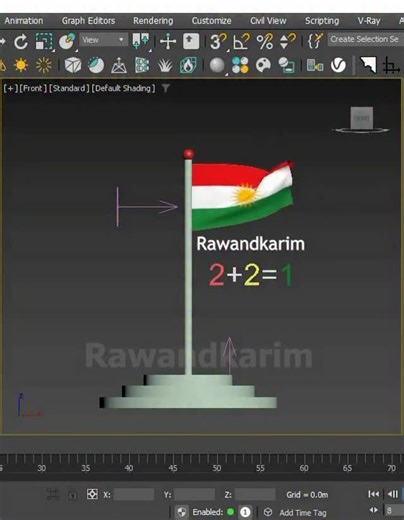Click the Z coordinate field
404x520 pixels.
tap(255, 494)
